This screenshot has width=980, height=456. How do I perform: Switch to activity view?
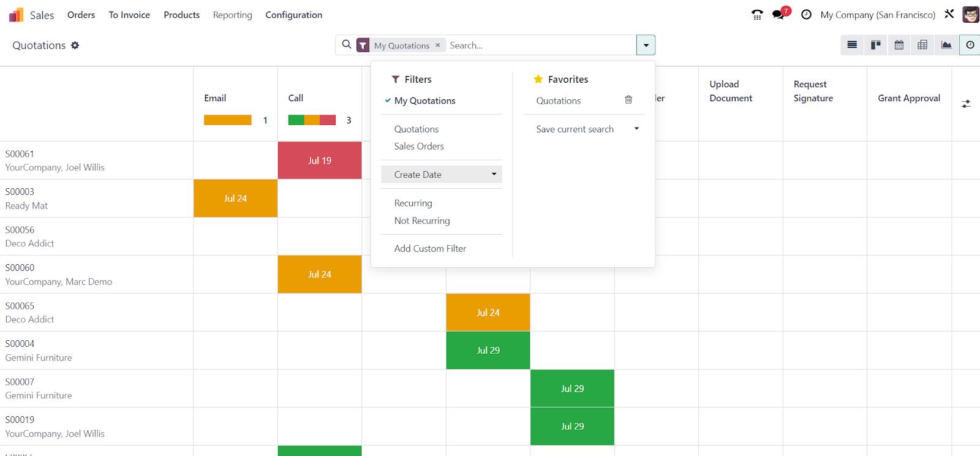970,45
